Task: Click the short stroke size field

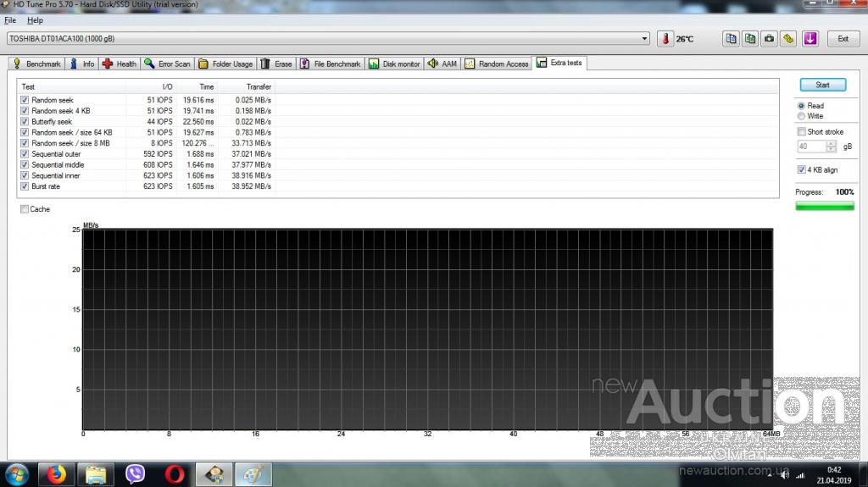Action: pyautogui.click(x=811, y=146)
